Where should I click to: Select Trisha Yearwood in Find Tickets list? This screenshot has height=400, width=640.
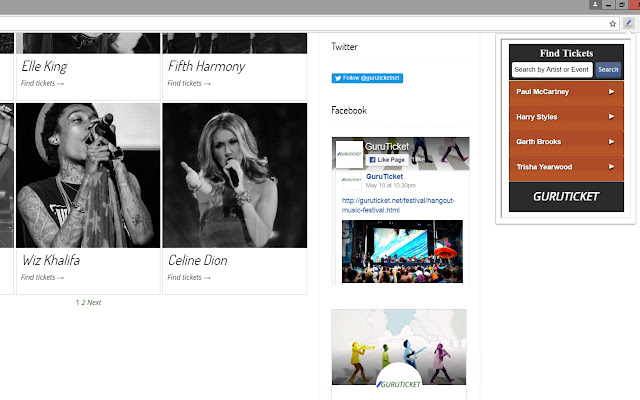(566, 169)
